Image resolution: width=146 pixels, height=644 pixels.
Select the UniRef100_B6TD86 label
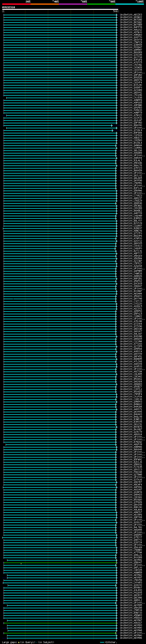coord(131,20)
